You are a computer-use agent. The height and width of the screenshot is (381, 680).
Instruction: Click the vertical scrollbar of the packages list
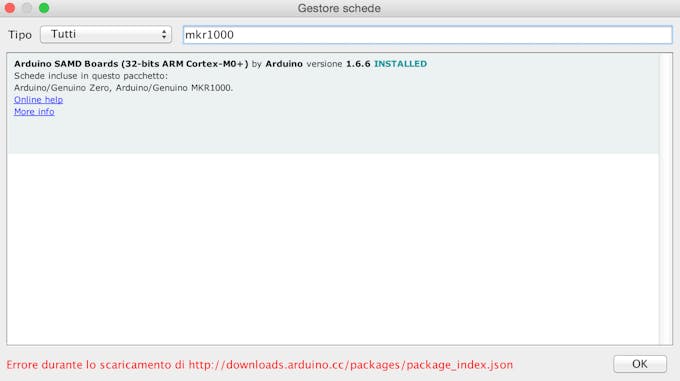tap(666, 199)
